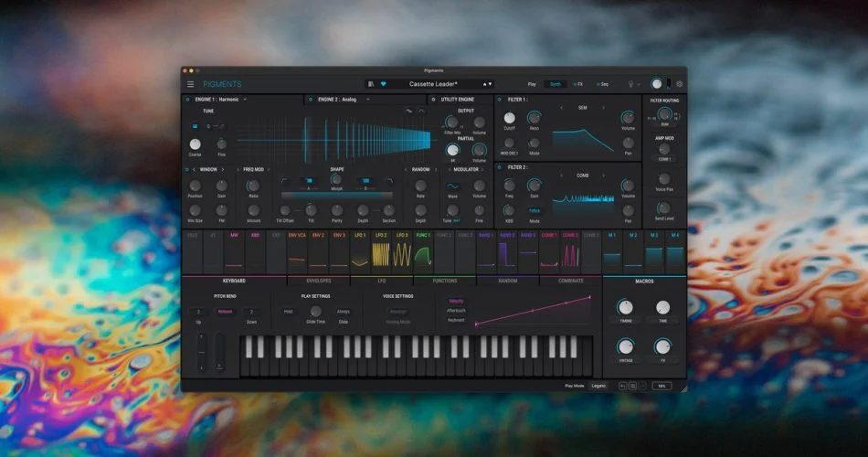Click the Cassette Leader preset name
This screenshot has width=868, height=457.
tap(433, 84)
